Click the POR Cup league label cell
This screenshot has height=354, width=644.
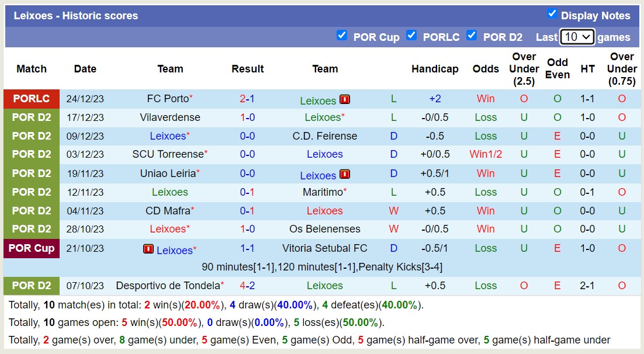point(32,248)
